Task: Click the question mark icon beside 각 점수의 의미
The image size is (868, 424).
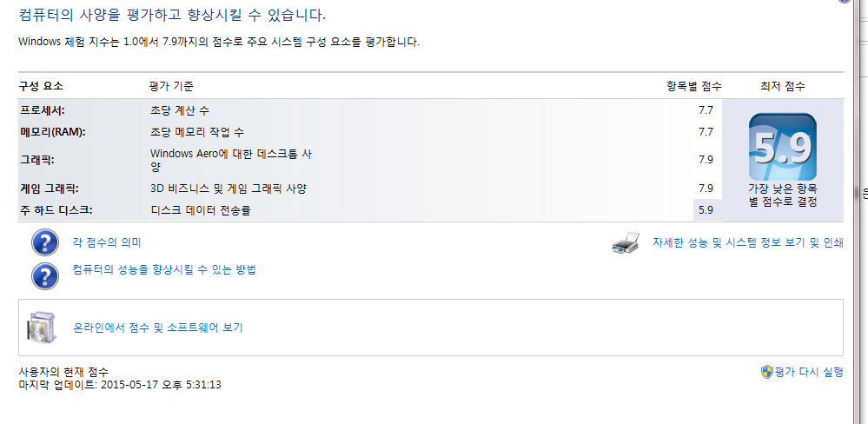Action: click(44, 243)
